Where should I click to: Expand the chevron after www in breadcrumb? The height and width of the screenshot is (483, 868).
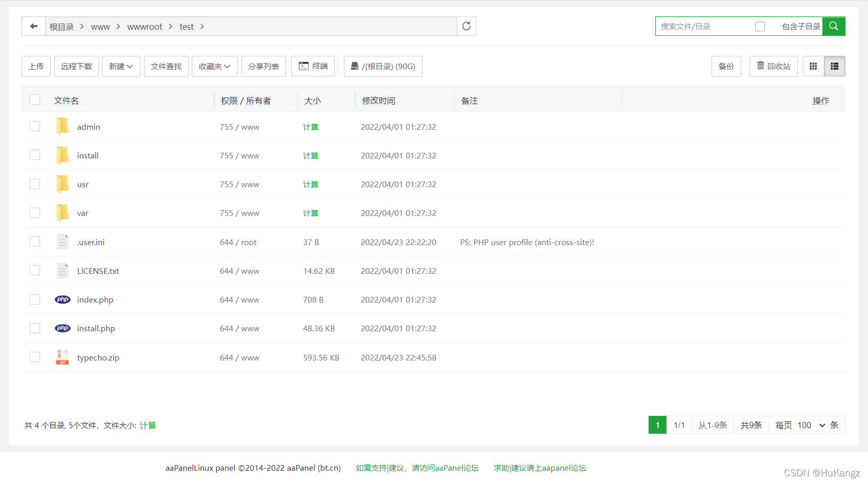click(x=118, y=26)
